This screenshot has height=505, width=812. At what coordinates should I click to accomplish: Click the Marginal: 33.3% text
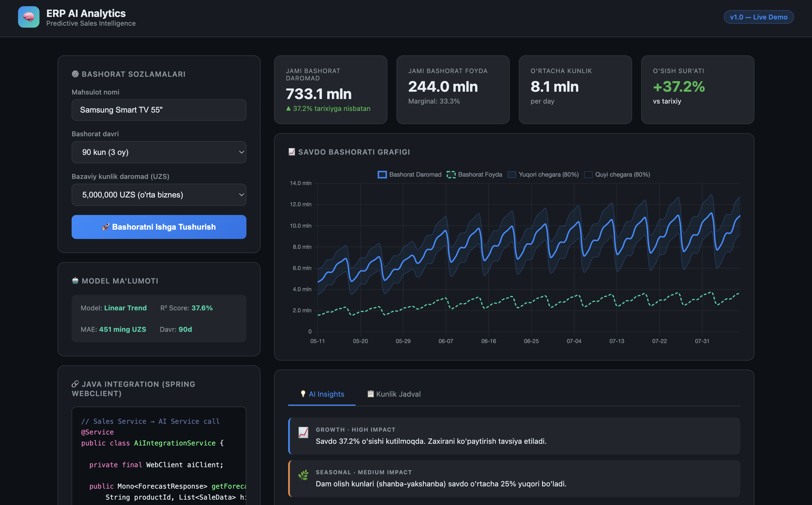(x=434, y=101)
